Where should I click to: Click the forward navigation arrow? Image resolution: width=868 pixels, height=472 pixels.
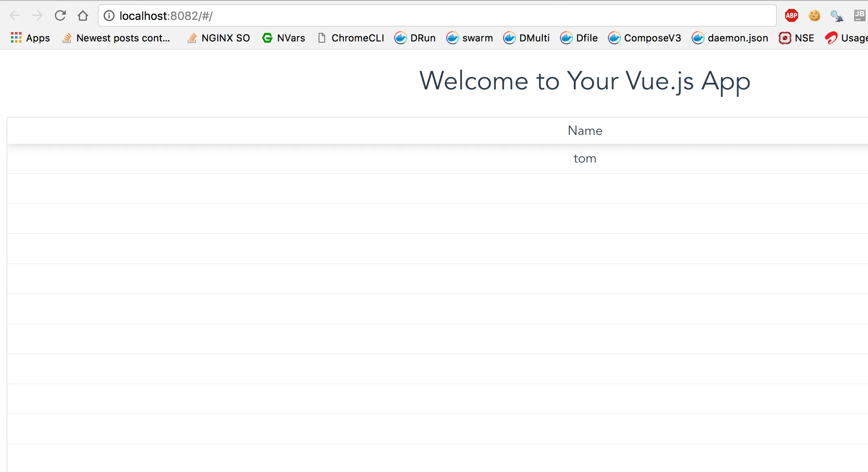point(37,16)
